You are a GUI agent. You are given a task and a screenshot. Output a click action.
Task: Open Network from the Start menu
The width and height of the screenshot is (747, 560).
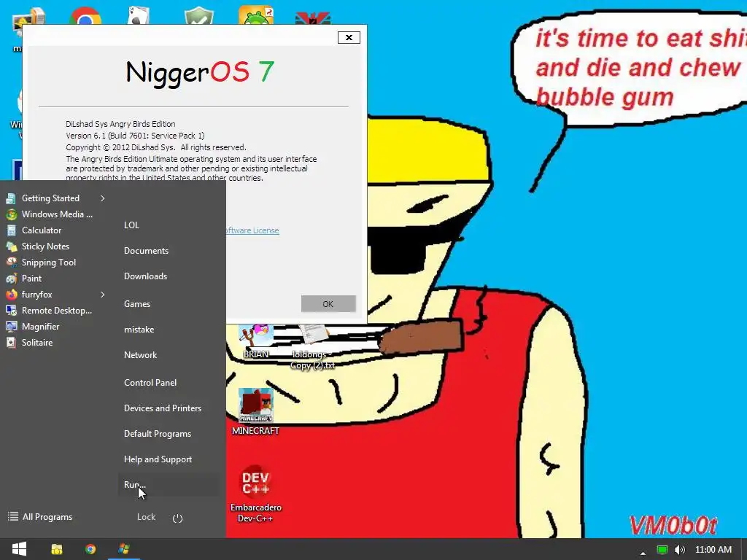coord(141,355)
